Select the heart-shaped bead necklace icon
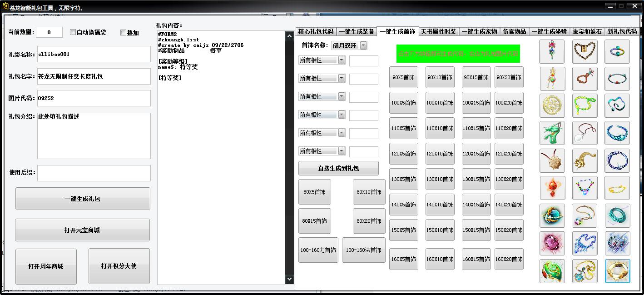 [x=585, y=51]
